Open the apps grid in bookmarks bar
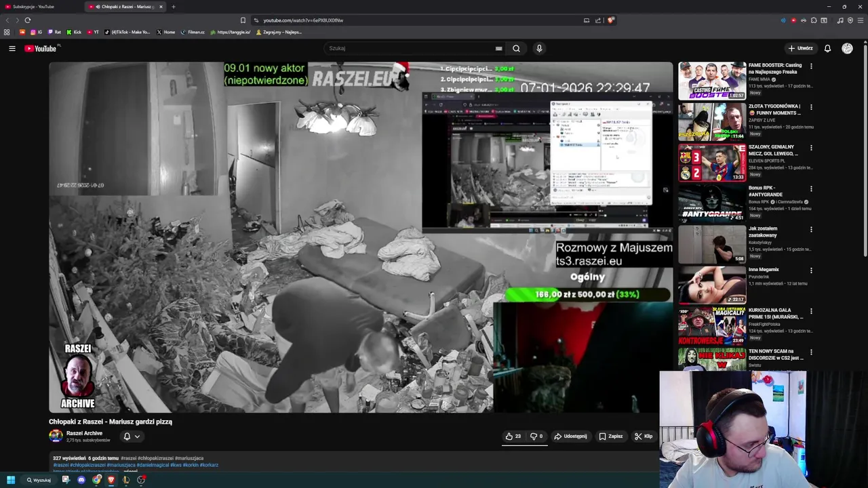This screenshot has height=488, width=868. (x=7, y=32)
